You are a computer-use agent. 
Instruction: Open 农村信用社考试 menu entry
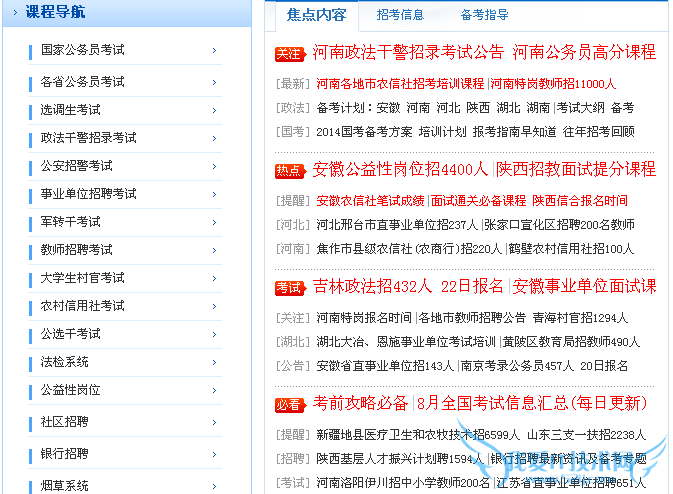tap(82, 306)
